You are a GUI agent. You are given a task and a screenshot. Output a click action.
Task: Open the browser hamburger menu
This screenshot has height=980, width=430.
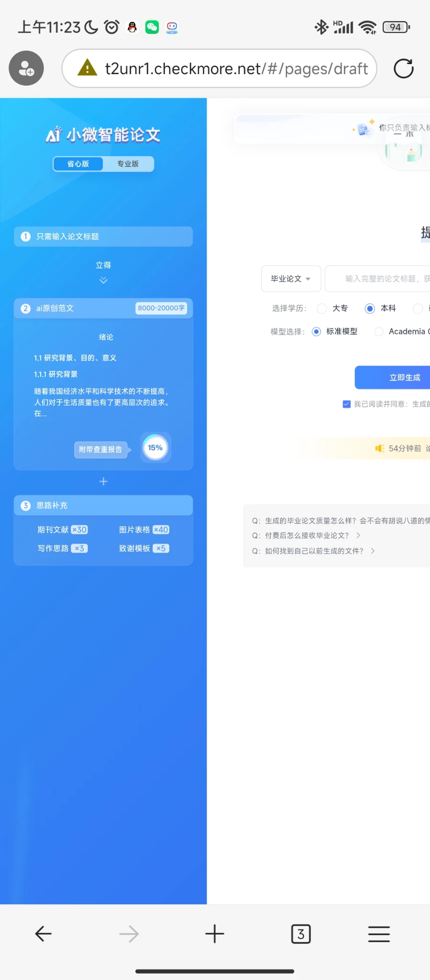tap(379, 934)
